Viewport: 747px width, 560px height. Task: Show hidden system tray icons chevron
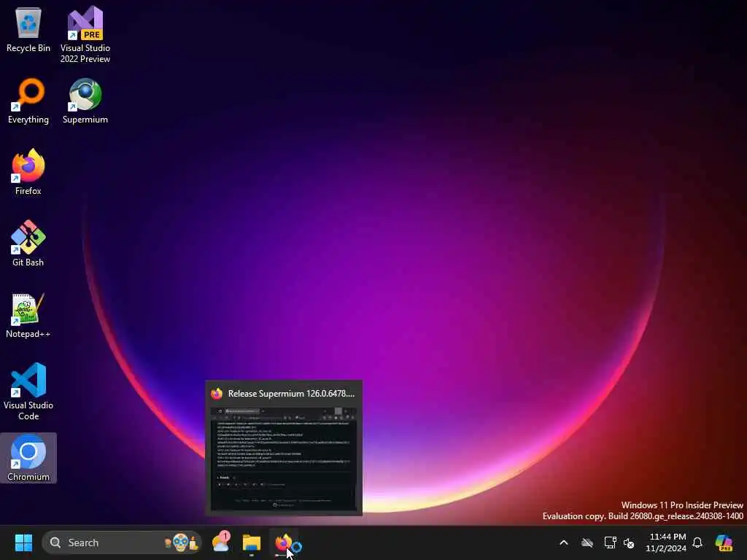pyautogui.click(x=564, y=542)
